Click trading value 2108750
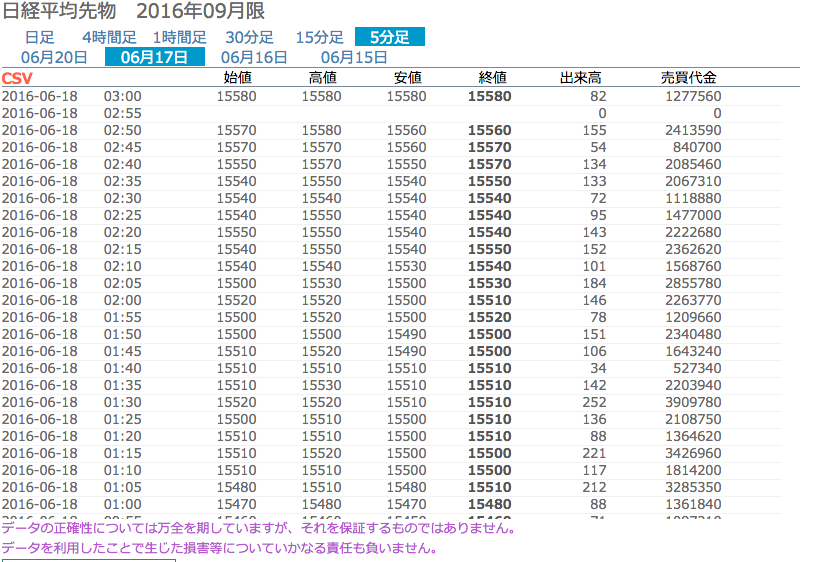 (693, 420)
